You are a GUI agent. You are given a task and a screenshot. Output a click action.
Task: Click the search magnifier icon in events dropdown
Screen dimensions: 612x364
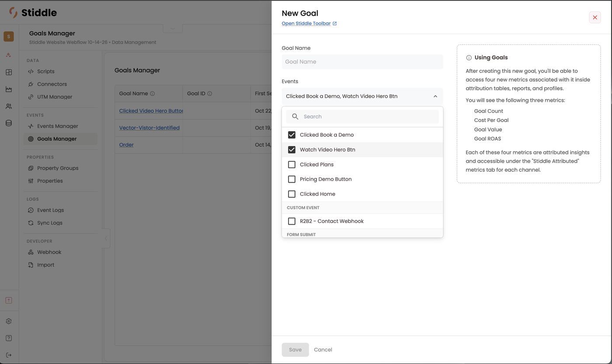click(295, 117)
